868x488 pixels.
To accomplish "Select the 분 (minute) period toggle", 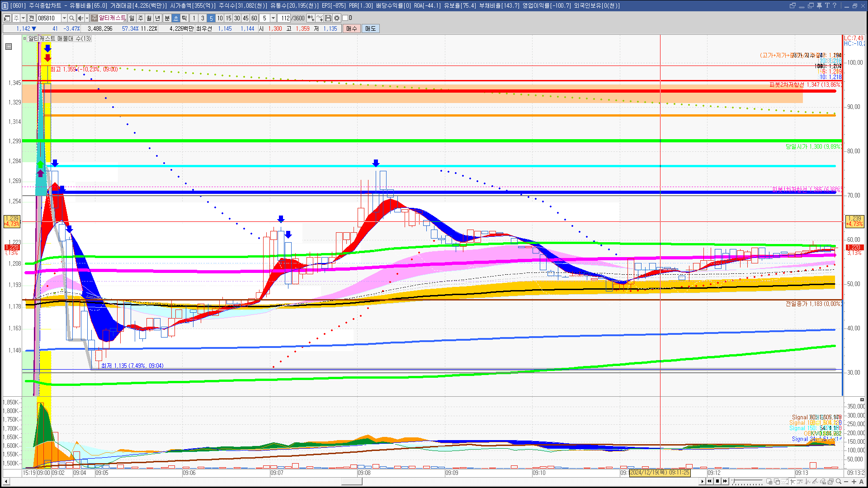I will [167, 18].
